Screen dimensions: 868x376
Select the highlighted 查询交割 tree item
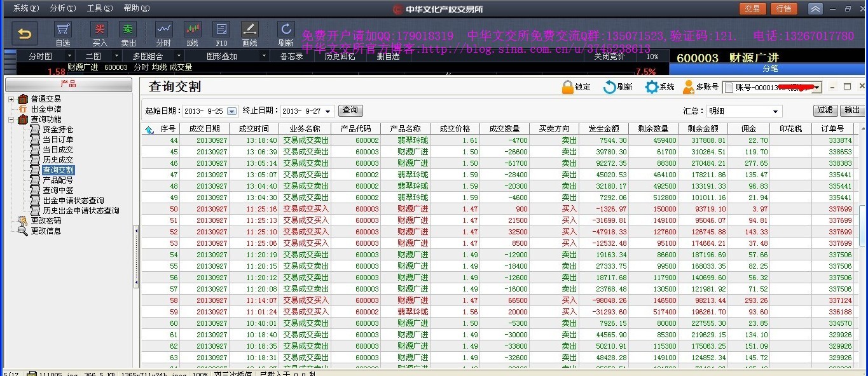click(58, 170)
